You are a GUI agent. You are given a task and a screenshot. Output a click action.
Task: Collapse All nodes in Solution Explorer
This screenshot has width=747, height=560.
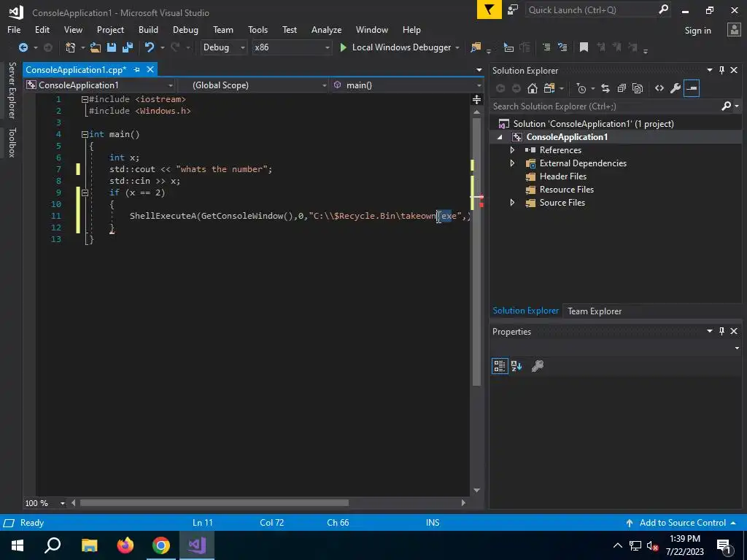[622, 88]
